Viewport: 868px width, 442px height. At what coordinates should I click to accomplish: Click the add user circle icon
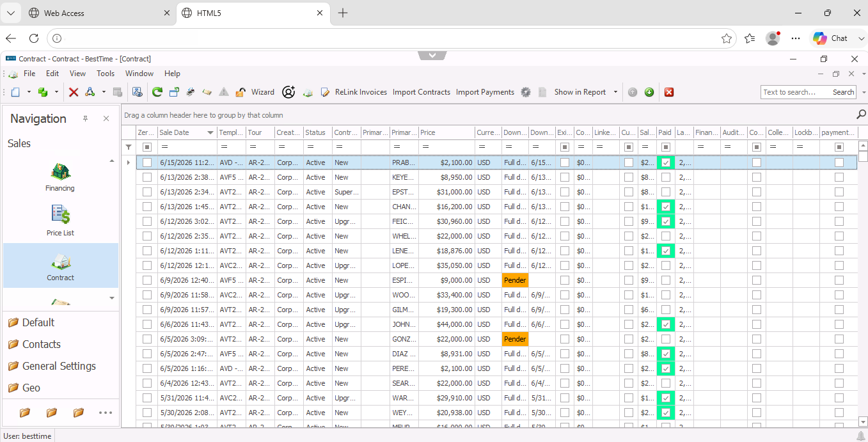288,92
